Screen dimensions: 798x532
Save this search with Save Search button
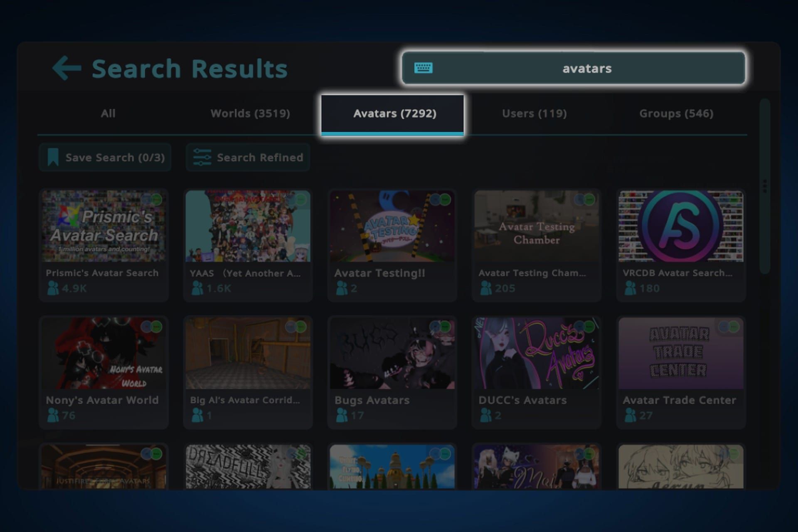[105, 158]
